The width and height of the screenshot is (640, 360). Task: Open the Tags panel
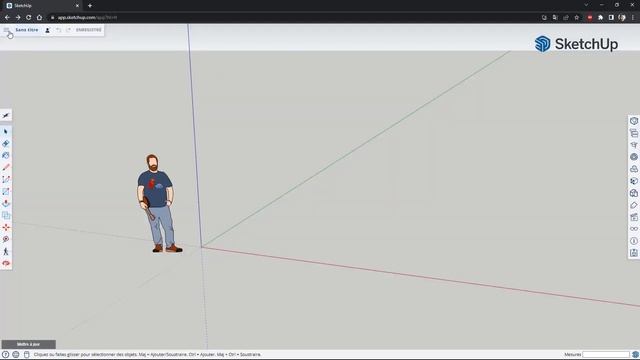point(634,205)
